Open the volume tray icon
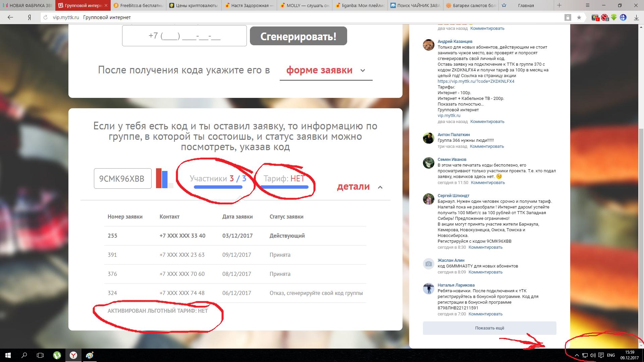The height and width of the screenshot is (362, 644). click(593, 355)
